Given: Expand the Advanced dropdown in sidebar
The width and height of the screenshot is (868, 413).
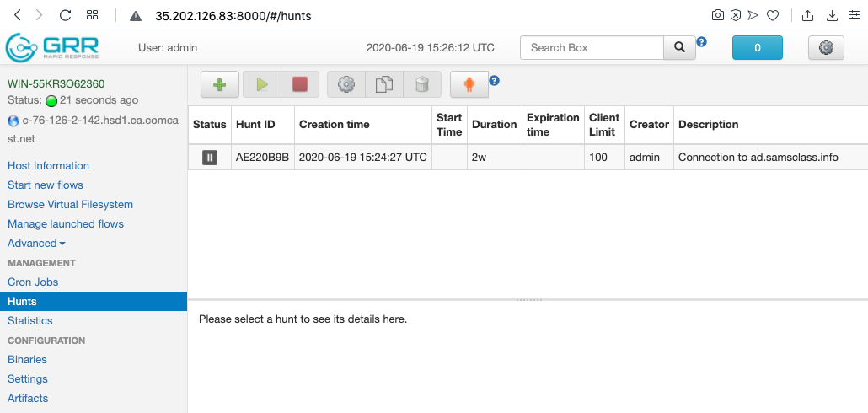Looking at the screenshot, I should (x=36, y=243).
